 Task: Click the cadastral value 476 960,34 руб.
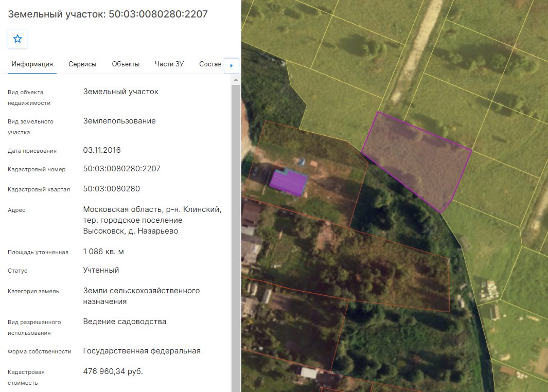[113, 371]
